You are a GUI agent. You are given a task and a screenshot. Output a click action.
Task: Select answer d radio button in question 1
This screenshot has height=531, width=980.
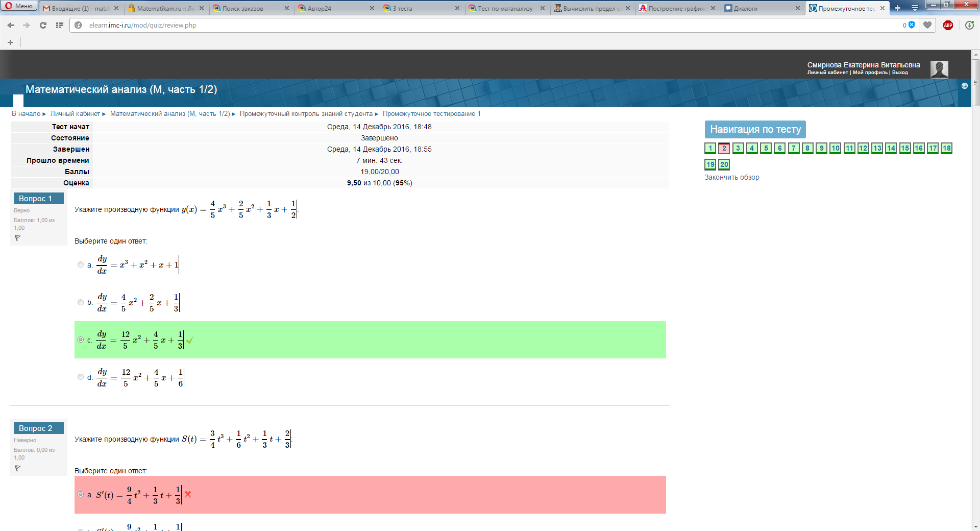81,377
